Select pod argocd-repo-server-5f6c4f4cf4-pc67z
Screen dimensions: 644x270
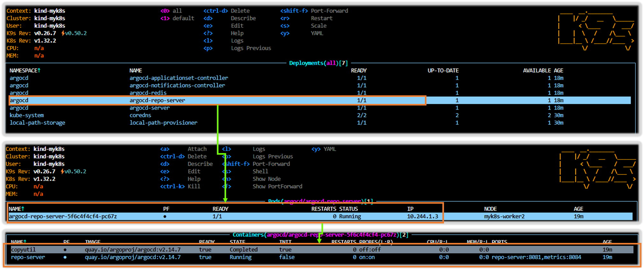pyautogui.click(x=320, y=216)
